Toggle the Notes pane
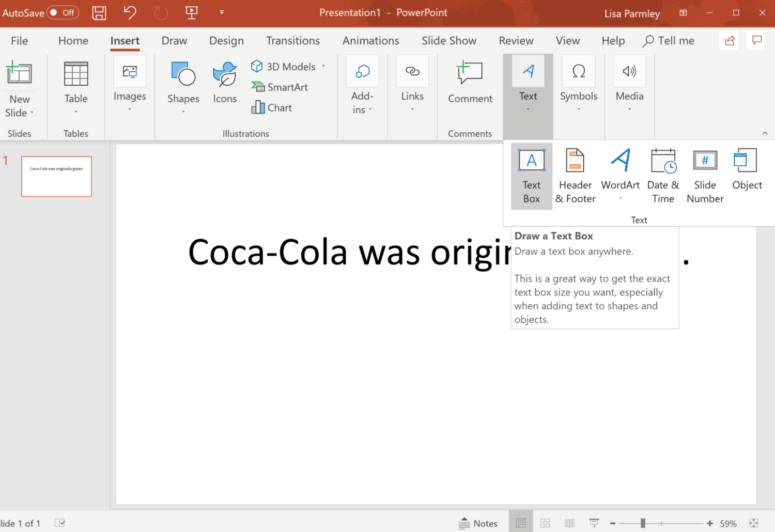Image resolution: width=775 pixels, height=532 pixels. click(478, 523)
